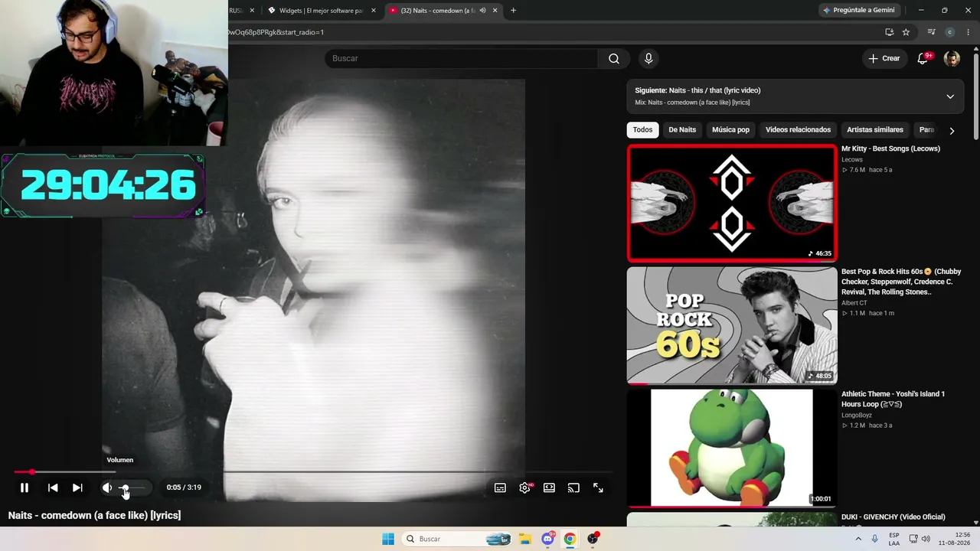Select the De Naits filter chip

click(x=682, y=129)
